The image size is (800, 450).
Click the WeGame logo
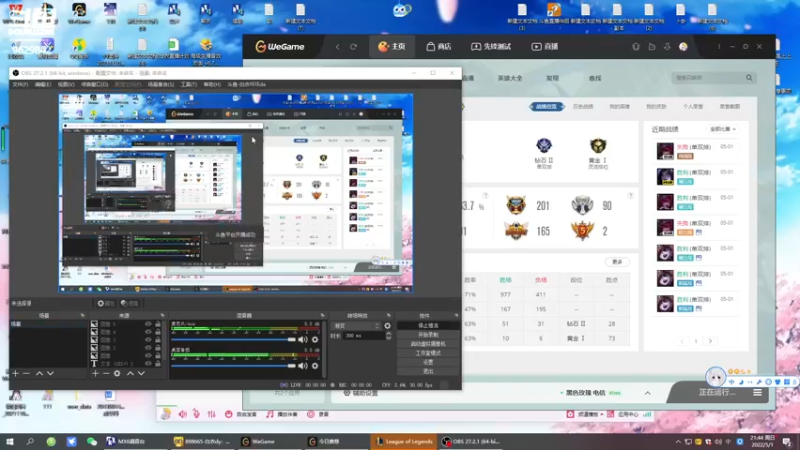[280, 46]
